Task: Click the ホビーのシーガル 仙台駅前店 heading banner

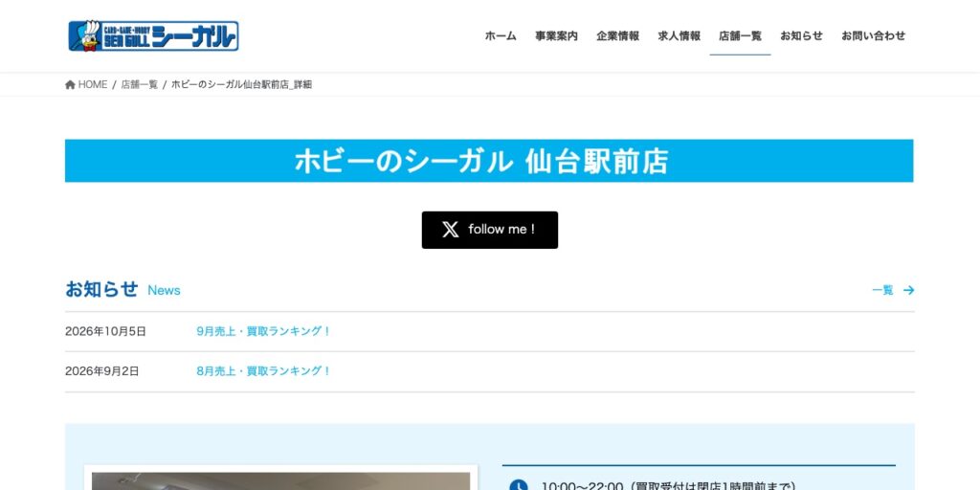Action: click(x=489, y=161)
